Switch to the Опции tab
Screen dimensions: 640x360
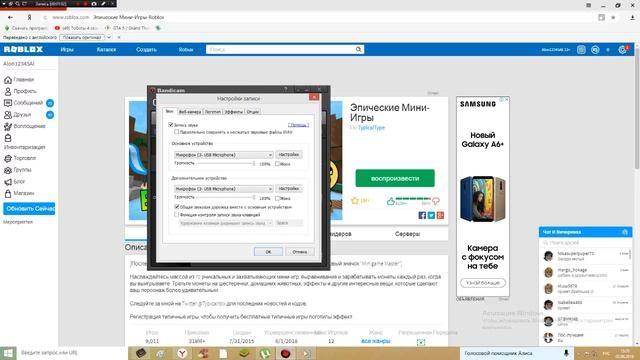pos(253,112)
